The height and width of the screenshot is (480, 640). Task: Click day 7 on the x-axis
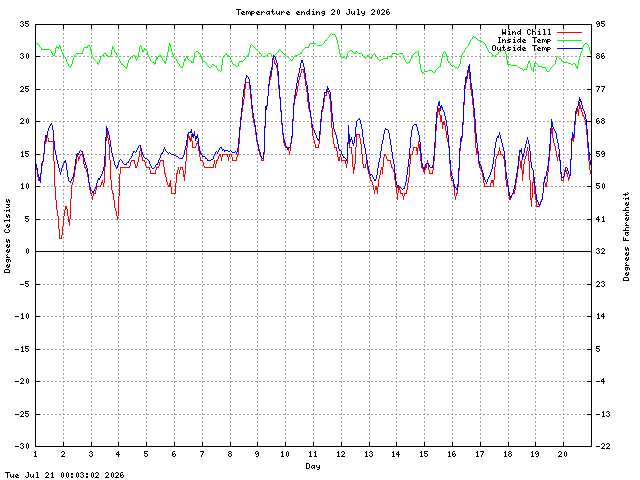click(202, 454)
